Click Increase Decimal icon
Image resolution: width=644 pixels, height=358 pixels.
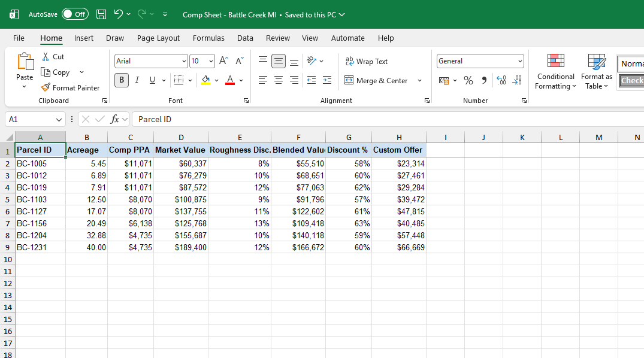501,80
